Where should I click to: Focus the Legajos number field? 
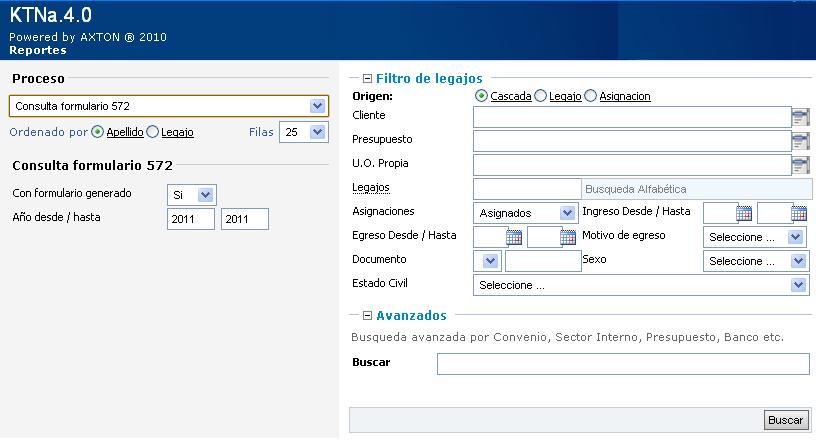tap(527, 189)
